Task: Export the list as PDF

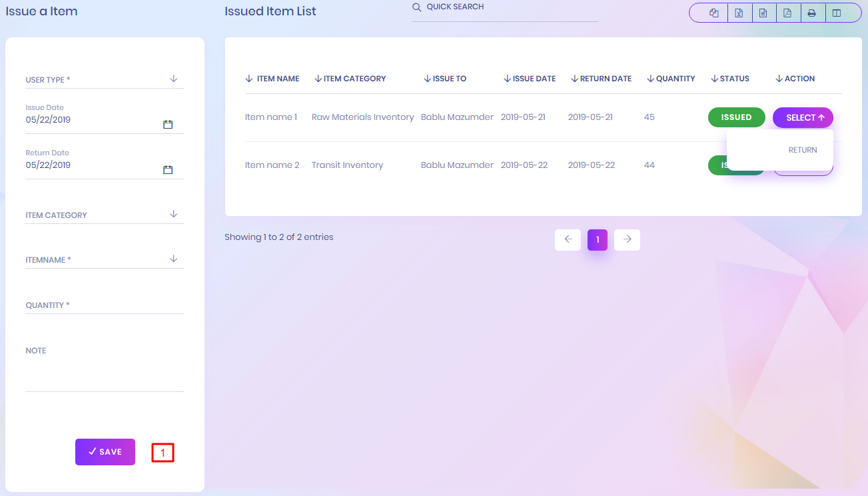Action: click(787, 13)
